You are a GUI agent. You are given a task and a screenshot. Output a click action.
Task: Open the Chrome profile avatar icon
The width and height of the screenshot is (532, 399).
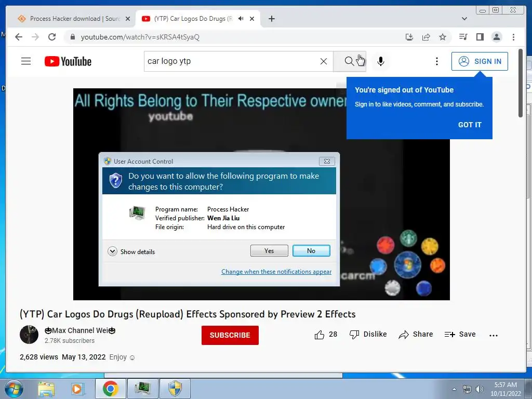point(497,37)
